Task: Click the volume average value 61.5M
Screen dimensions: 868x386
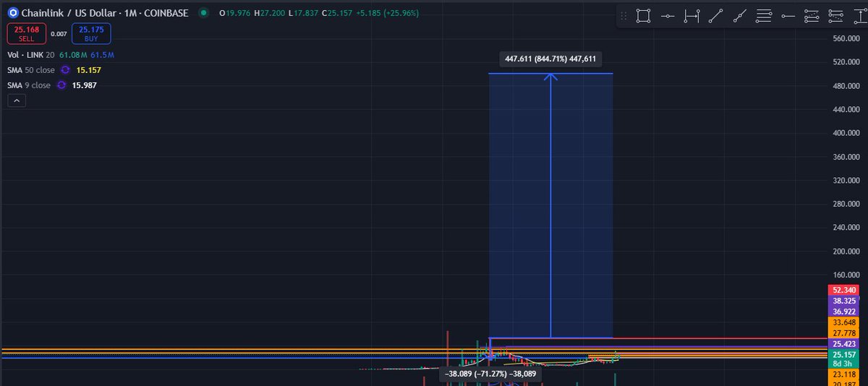Action: point(103,55)
